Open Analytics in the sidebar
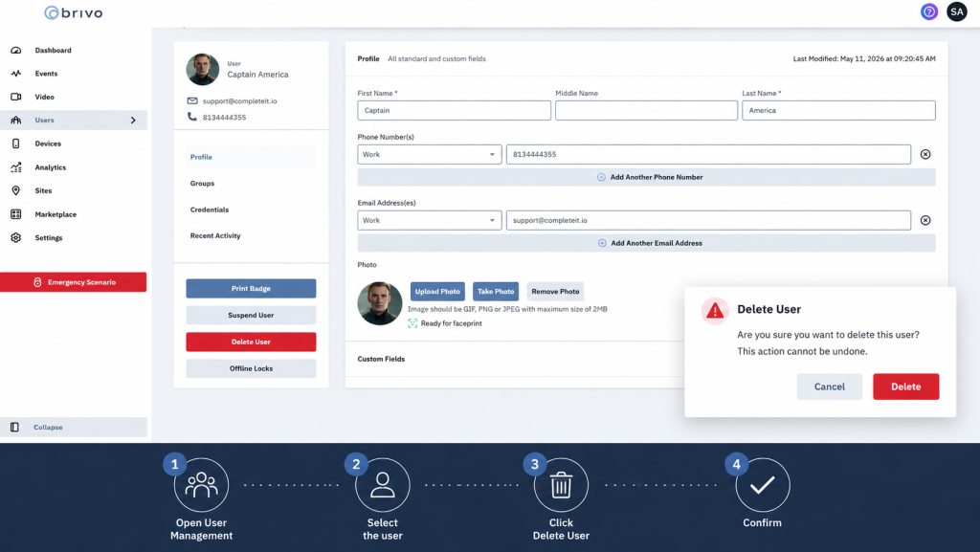This screenshot has height=552, width=980. [50, 167]
